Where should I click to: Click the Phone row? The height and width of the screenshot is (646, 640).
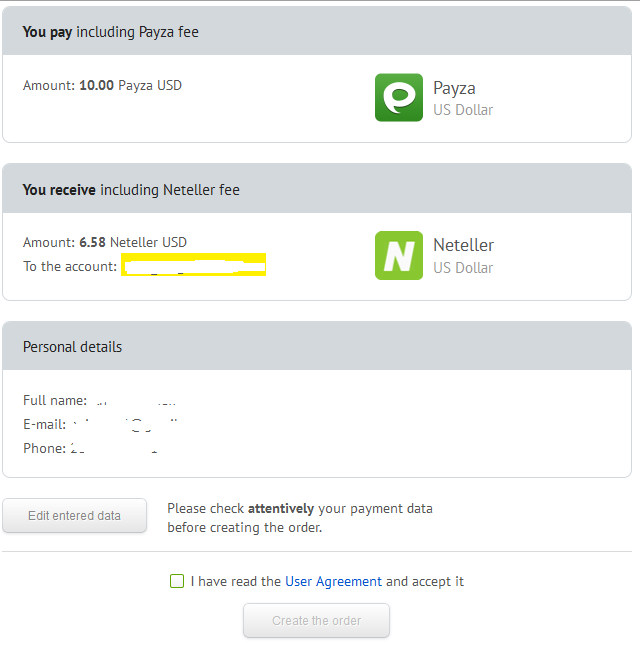point(91,448)
